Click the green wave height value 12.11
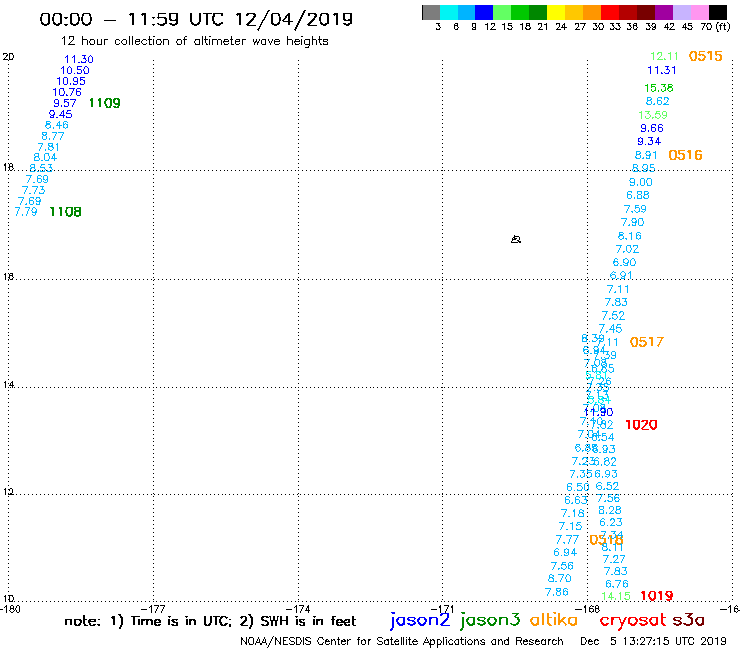The image size is (740, 650). [x=664, y=56]
